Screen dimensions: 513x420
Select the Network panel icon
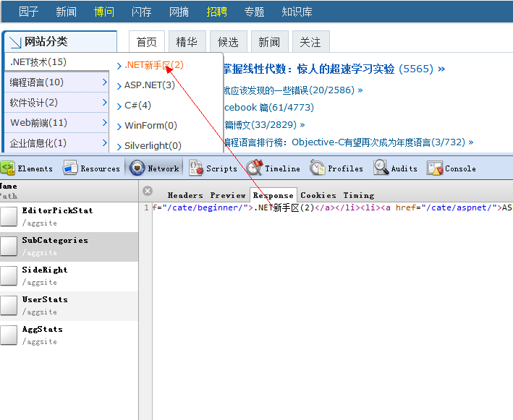click(137, 168)
